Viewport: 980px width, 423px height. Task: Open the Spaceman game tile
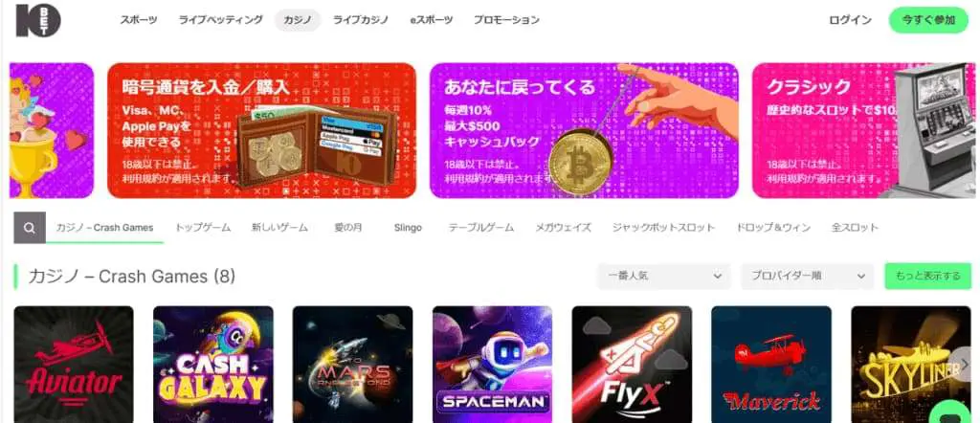pyautogui.click(x=493, y=365)
